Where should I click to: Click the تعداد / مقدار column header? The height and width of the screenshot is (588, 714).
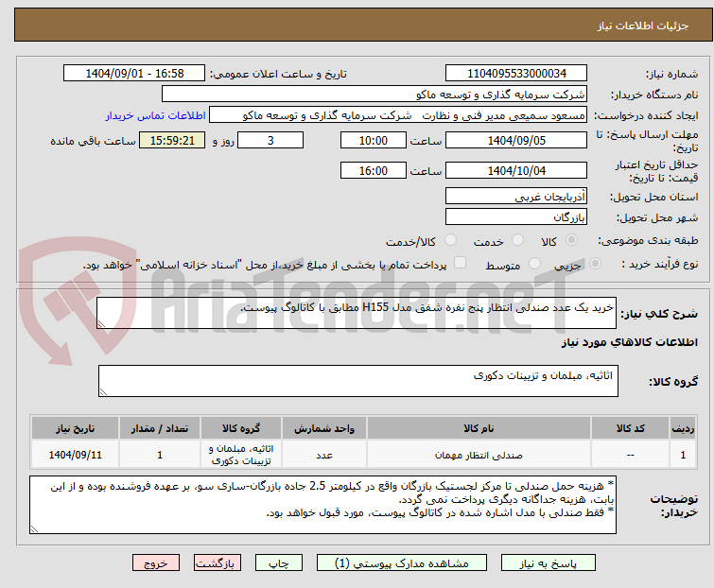[160, 428]
